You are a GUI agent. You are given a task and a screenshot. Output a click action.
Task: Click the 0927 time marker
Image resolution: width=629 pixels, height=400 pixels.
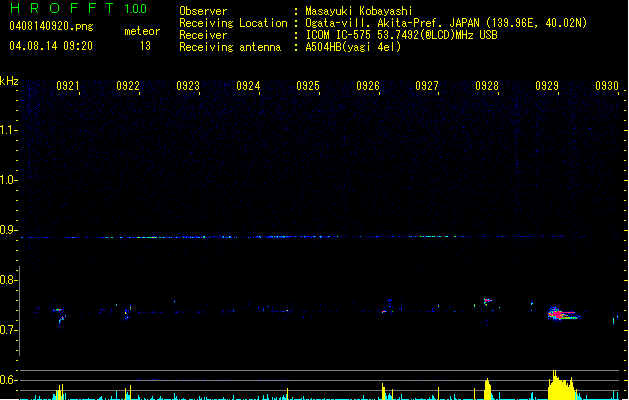[427, 86]
